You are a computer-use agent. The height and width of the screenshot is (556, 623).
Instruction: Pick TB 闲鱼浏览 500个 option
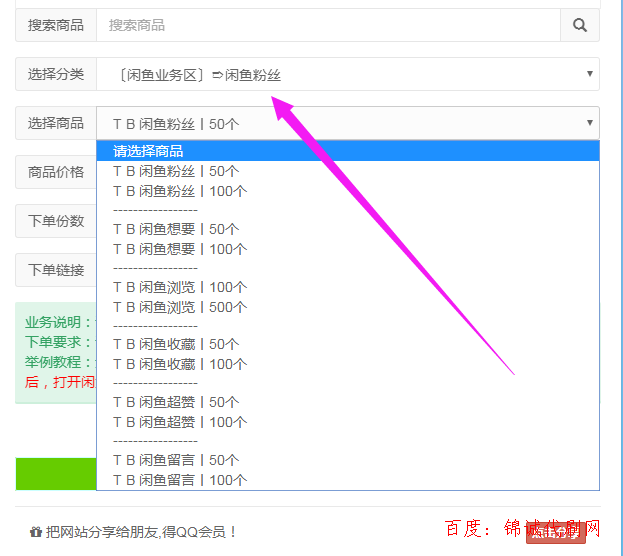coord(180,307)
